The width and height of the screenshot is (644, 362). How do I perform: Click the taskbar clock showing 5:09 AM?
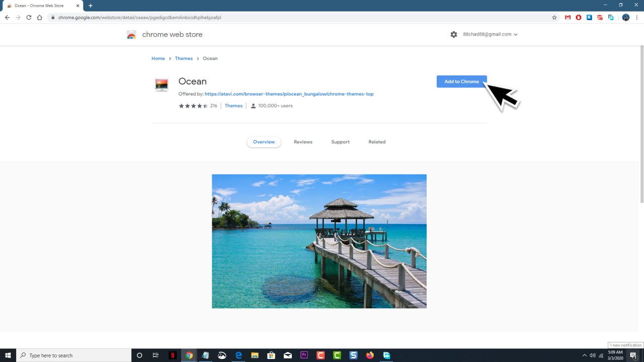pyautogui.click(x=615, y=355)
